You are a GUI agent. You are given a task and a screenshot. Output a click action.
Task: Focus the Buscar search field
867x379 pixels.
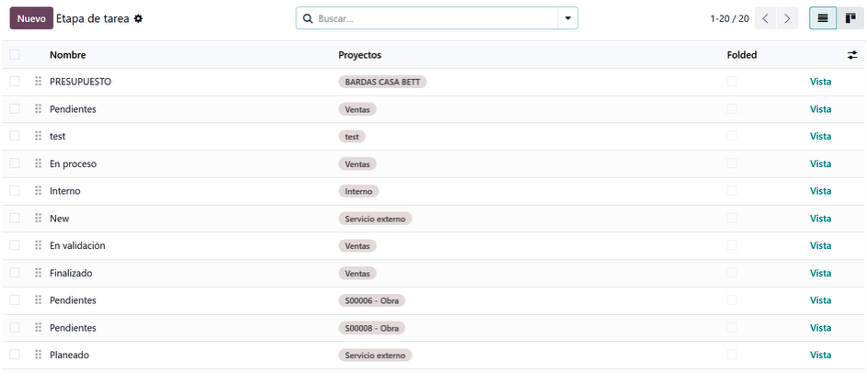[436, 18]
